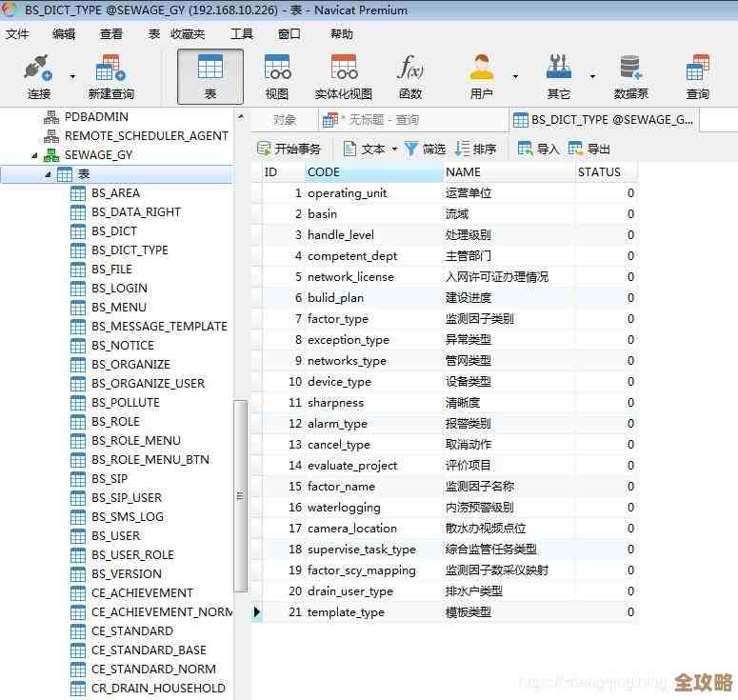Select the BS_USER table icon
Screen dimensions: 738x700
pyautogui.click(x=78, y=536)
